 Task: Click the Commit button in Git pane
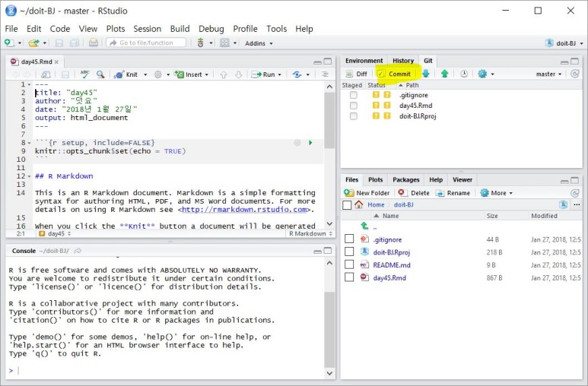pyautogui.click(x=394, y=74)
